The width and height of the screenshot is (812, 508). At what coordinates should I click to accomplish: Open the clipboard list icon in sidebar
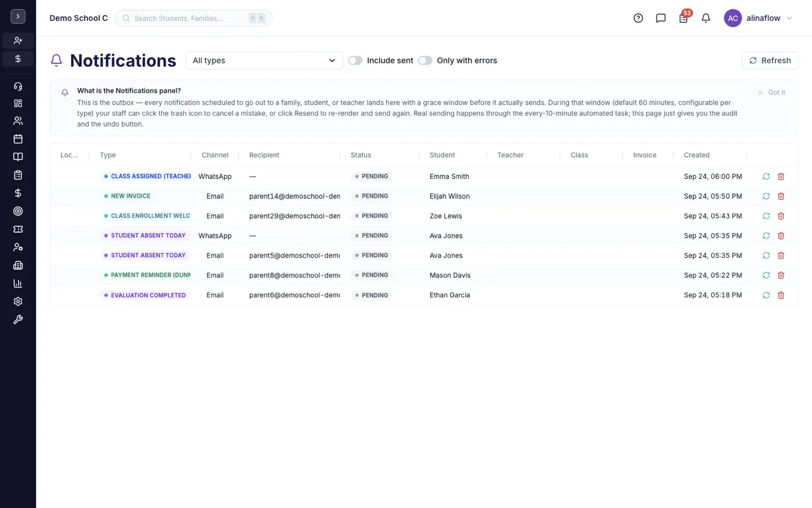[x=18, y=175]
